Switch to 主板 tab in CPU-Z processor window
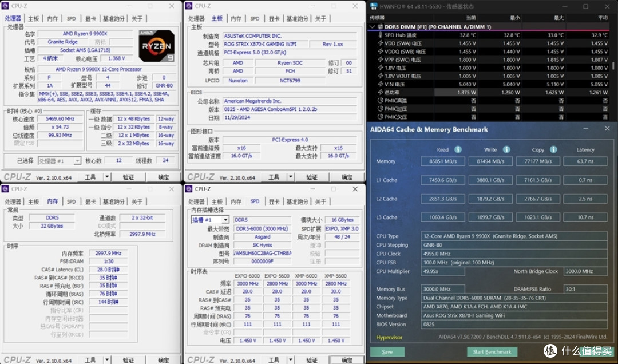This screenshot has height=364, width=618. coord(34,18)
